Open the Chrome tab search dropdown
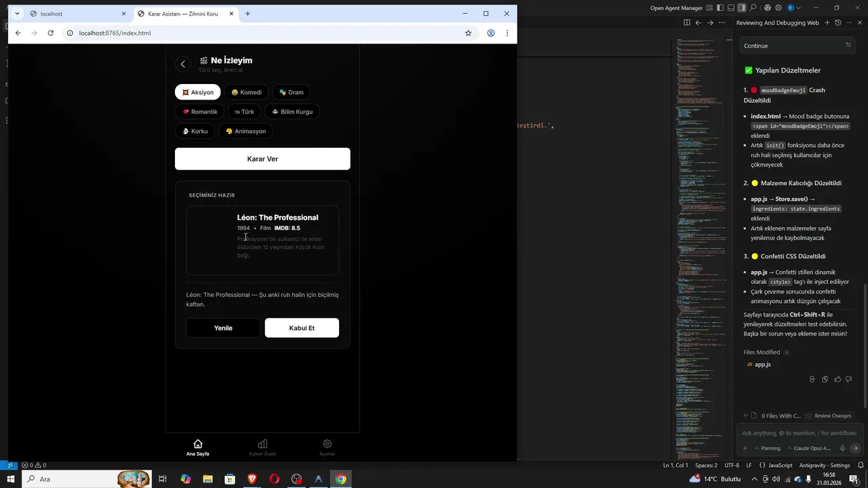 tap(17, 14)
